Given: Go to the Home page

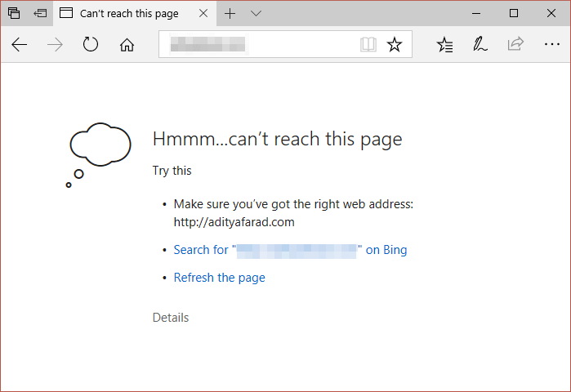Looking at the screenshot, I should tap(127, 45).
